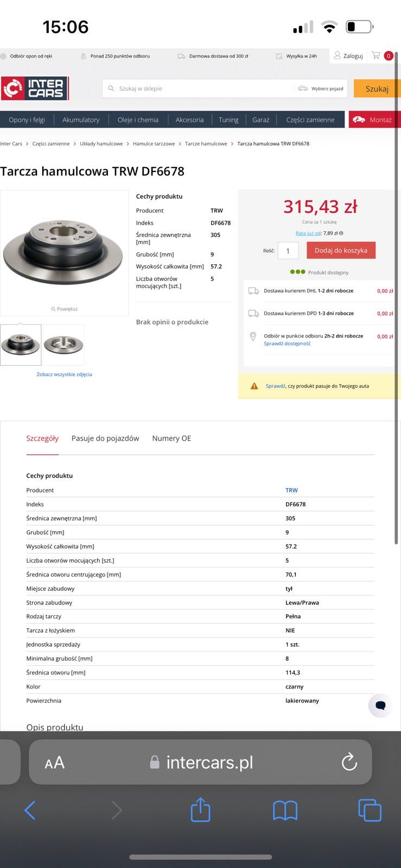Reload page with Safari refresh icon
The image size is (401, 868).
coord(349,762)
